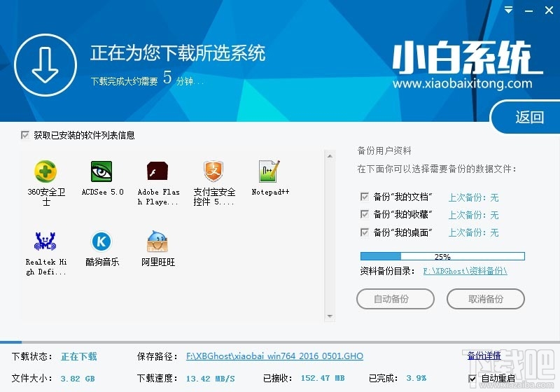Open the F:\XBGhost\资料备份\ directory link
Image resolution: width=560 pixels, height=392 pixels.
coord(465,271)
